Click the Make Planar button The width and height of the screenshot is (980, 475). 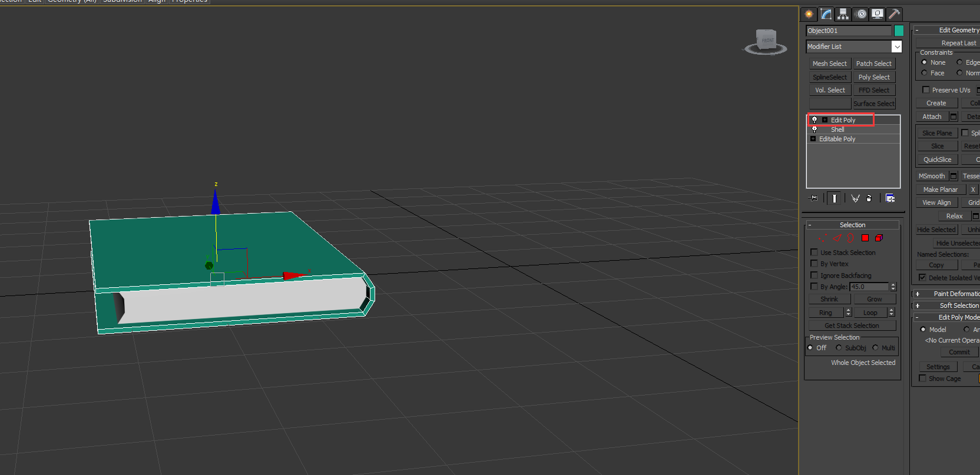click(x=941, y=190)
